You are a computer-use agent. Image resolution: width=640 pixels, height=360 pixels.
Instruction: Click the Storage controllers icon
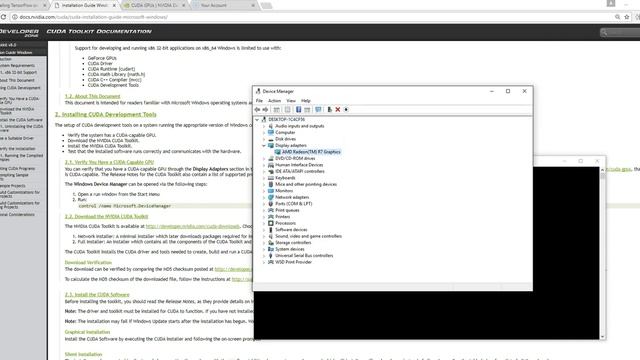tap(271, 243)
